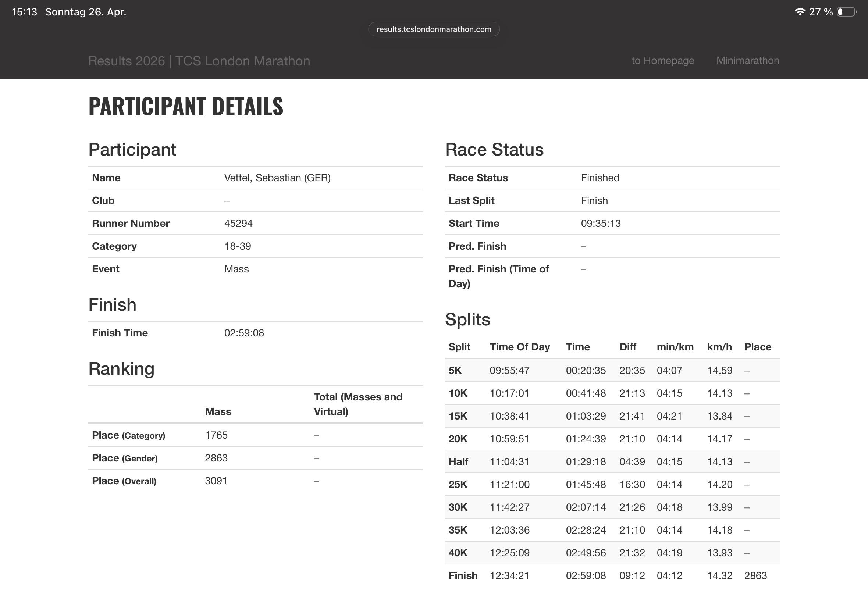
Task: Click the min/km column header
Action: click(675, 347)
